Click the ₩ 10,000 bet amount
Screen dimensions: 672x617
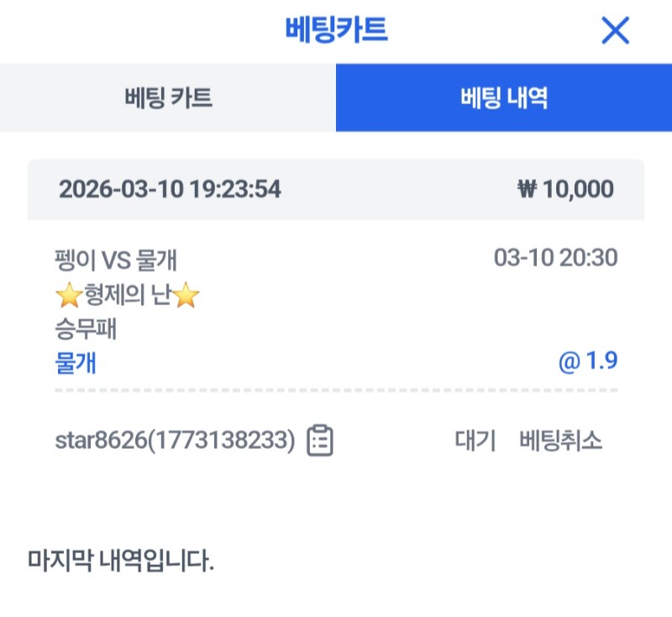click(565, 189)
